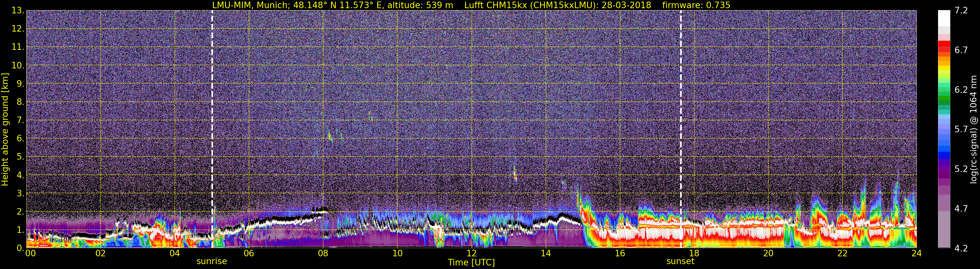Click the time axis tick '08'
Image resolution: width=980 pixels, height=269 pixels.
pos(323,253)
